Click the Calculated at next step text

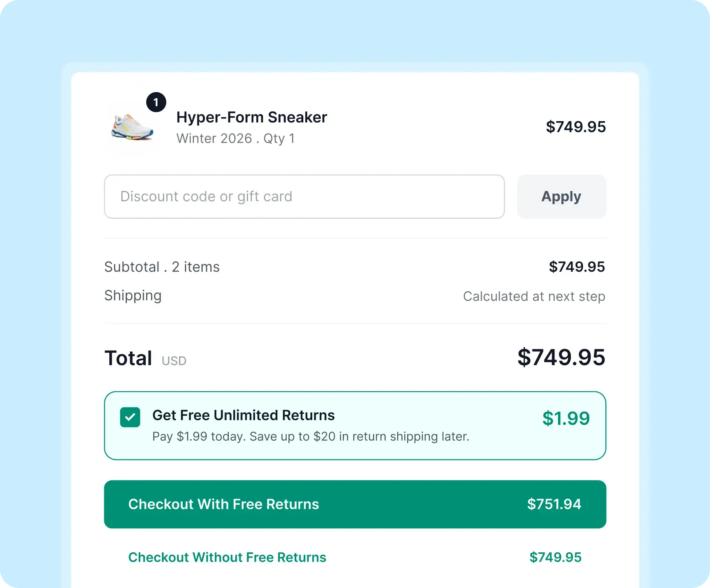[534, 297]
